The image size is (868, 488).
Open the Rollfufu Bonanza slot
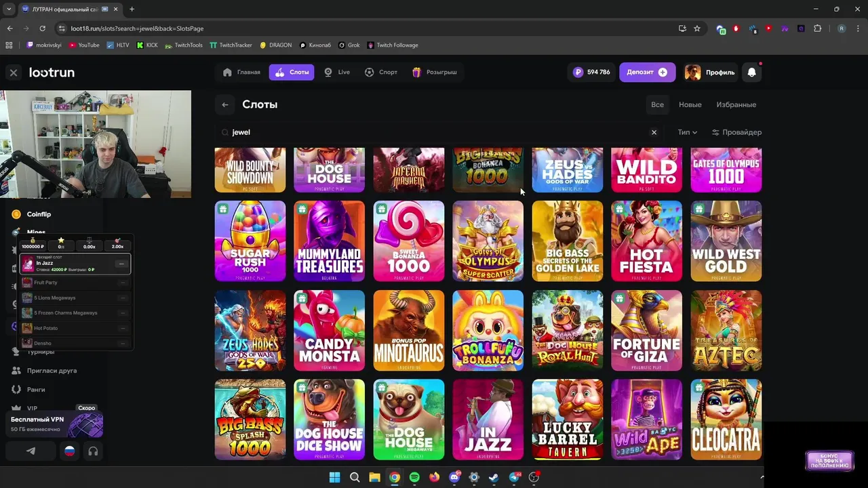click(488, 330)
